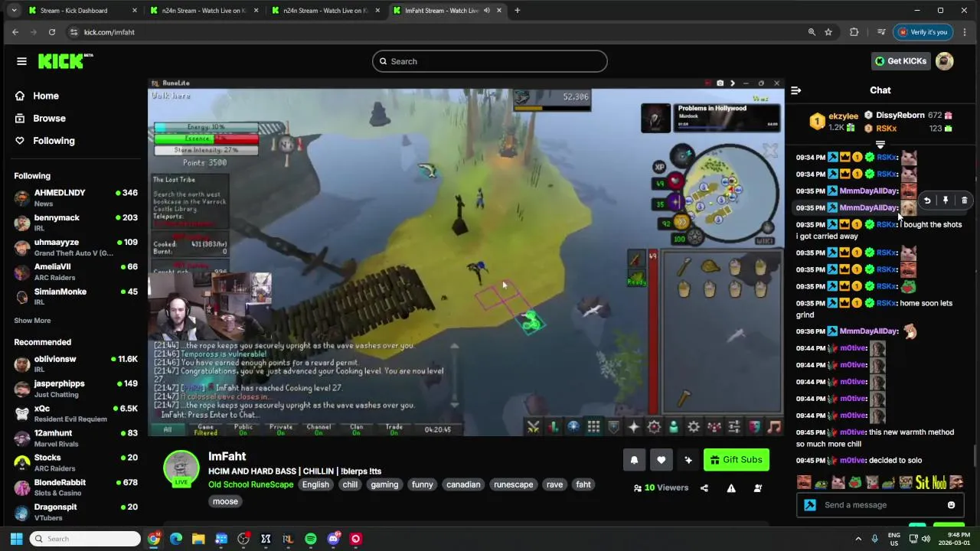Open Old School RuneScape category link
The height and width of the screenshot is (551, 980).
pos(250,484)
